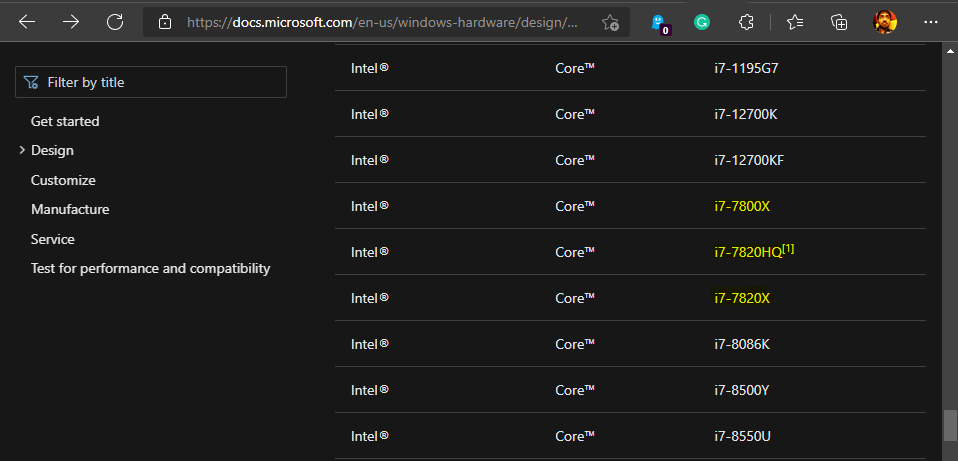Open Test for performance and compatibility
Image resolution: width=958 pixels, height=461 pixels.
pyautogui.click(x=150, y=268)
